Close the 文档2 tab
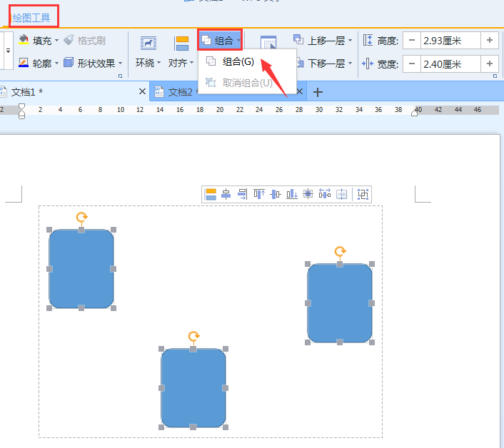 coord(299,92)
